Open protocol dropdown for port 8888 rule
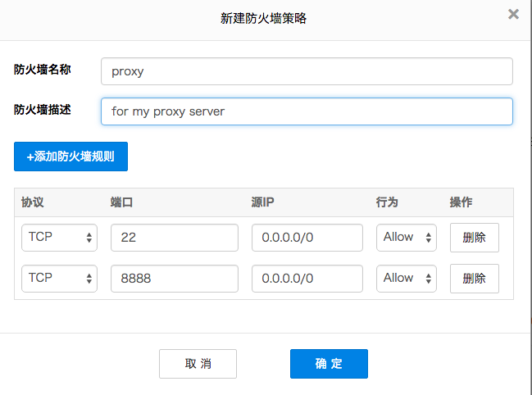Screen dimensions: 532x395 click(59, 279)
